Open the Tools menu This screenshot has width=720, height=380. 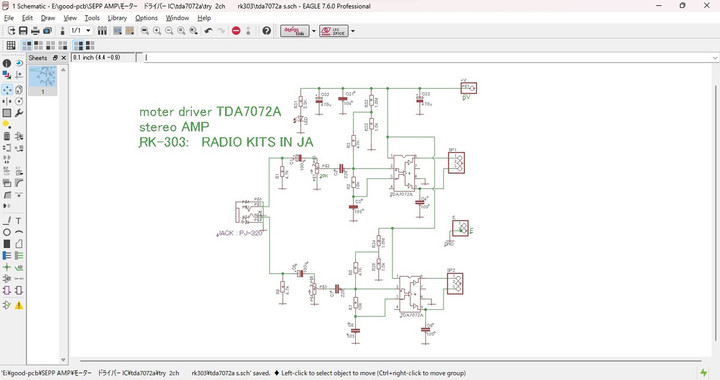tap(92, 18)
